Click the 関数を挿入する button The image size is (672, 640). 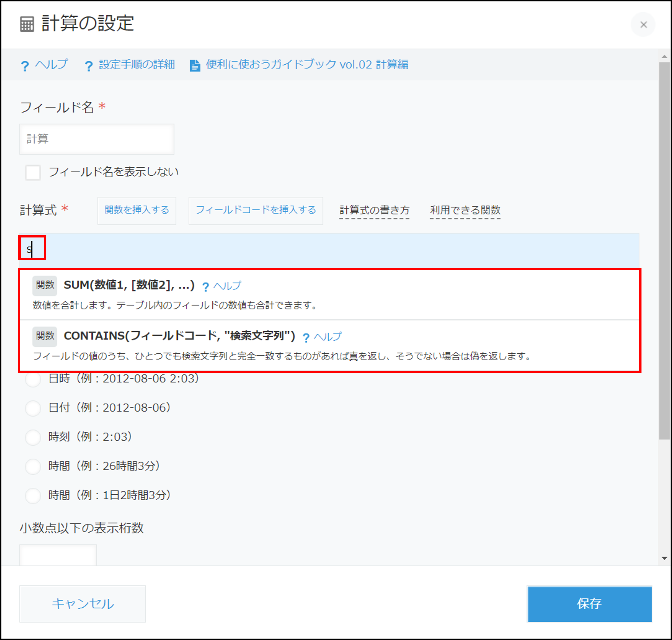[x=136, y=211]
